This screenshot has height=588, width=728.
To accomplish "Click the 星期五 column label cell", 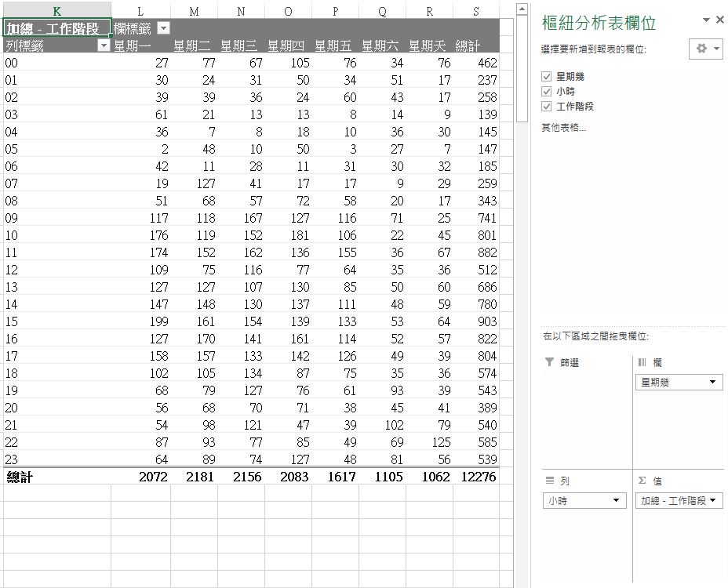I will [x=335, y=45].
